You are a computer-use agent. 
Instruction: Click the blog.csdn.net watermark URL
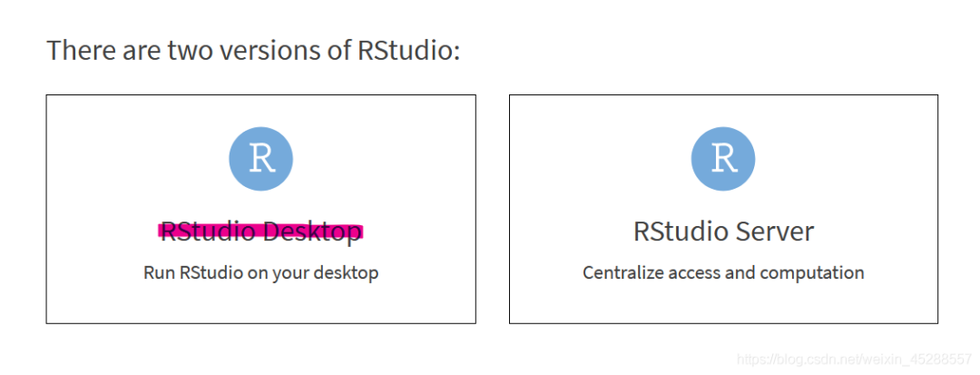coord(855,359)
